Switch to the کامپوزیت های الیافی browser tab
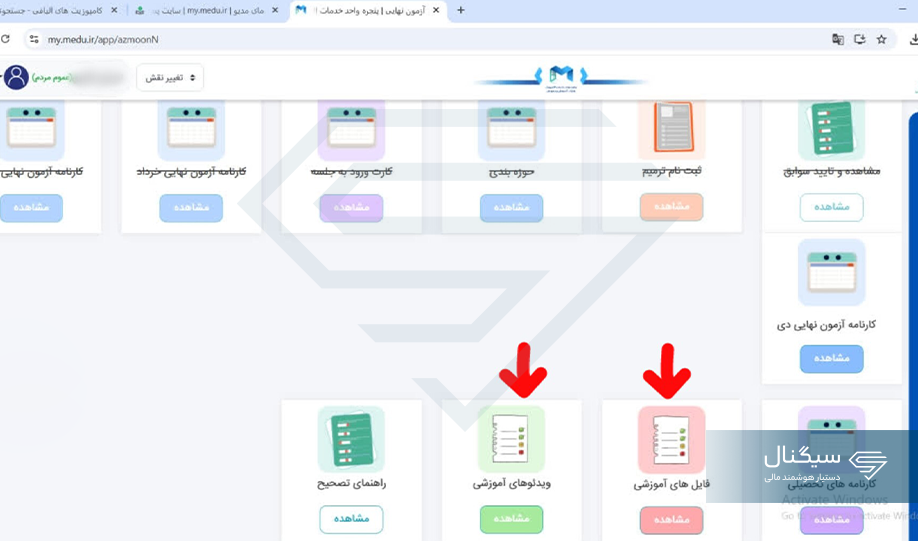 52,11
